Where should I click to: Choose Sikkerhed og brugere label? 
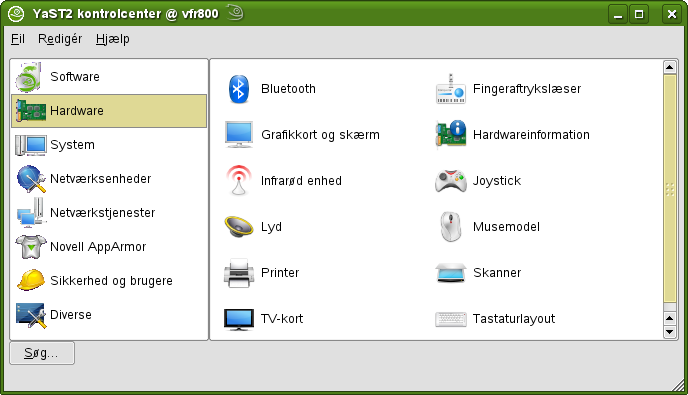[x=111, y=281]
